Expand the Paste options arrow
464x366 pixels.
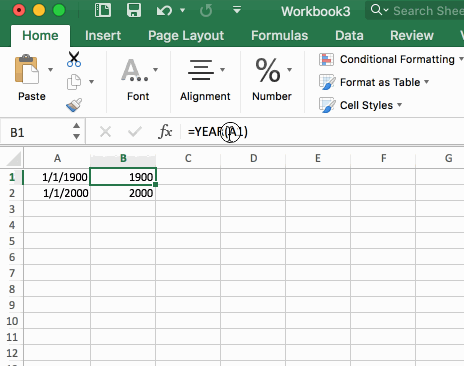click(x=50, y=70)
